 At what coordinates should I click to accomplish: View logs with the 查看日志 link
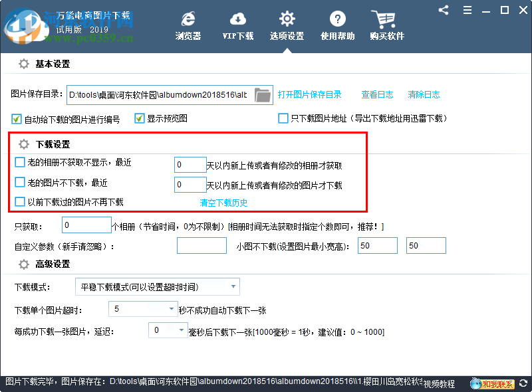tap(377, 94)
